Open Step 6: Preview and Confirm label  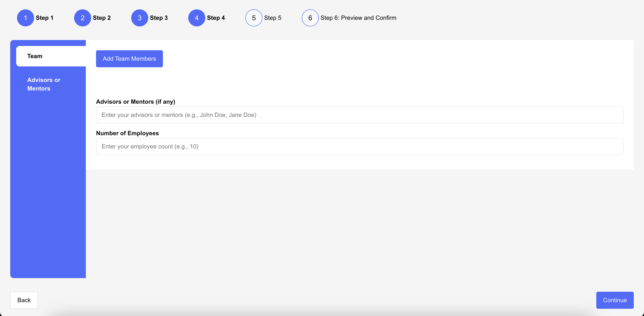358,18
